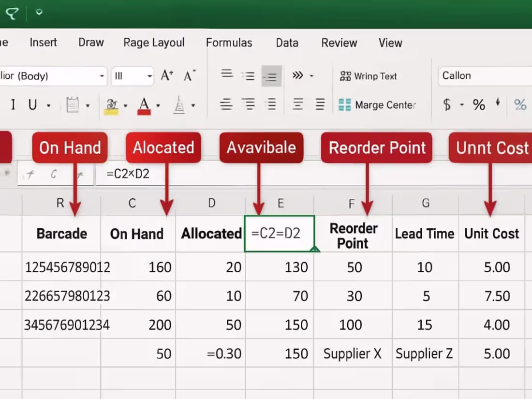This screenshot has width=532, height=399.
Task: Open orientation dropdown arrow
Action: point(311,75)
